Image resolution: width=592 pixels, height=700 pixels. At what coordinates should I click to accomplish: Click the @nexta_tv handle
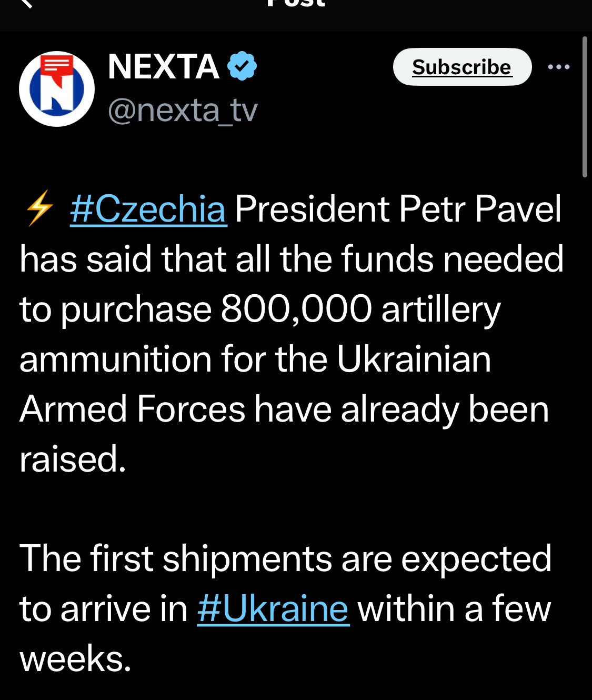pyautogui.click(x=183, y=111)
